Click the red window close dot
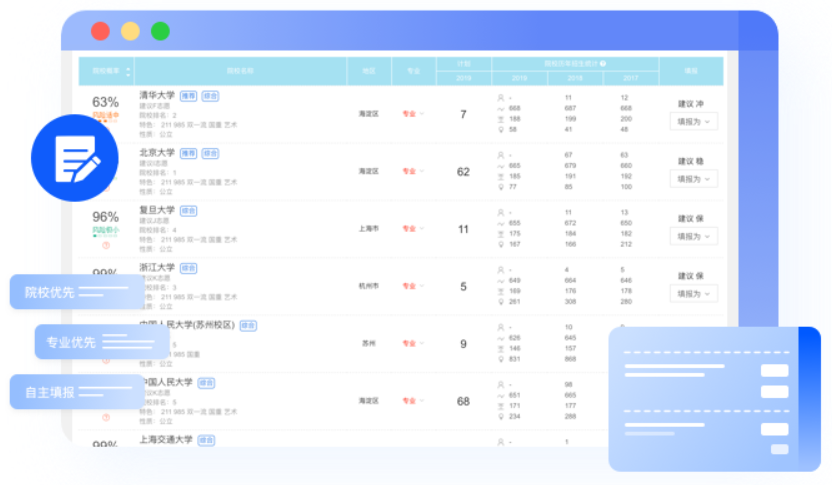 pyautogui.click(x=100, y=31)
